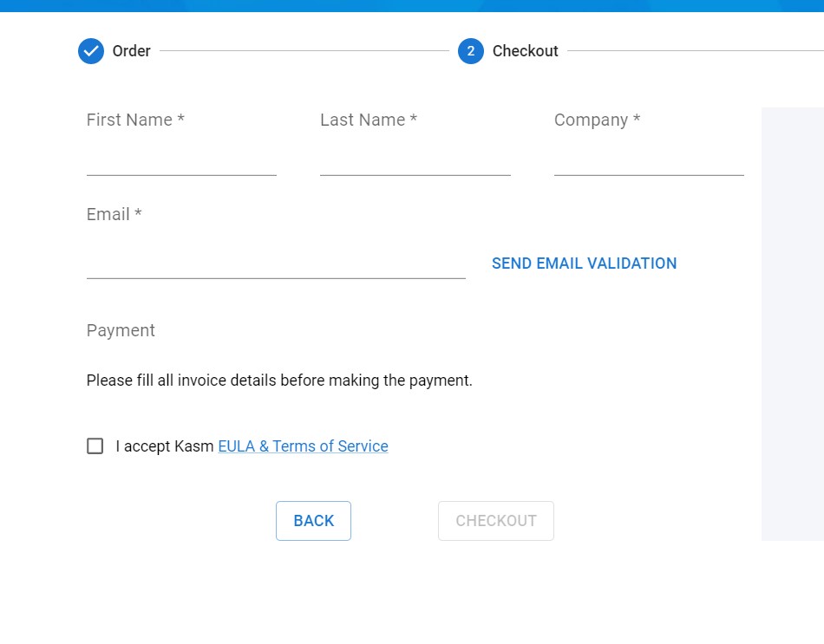Click the step 2 number circle
This screenshot has height=644, width=824.
(470, 51)
